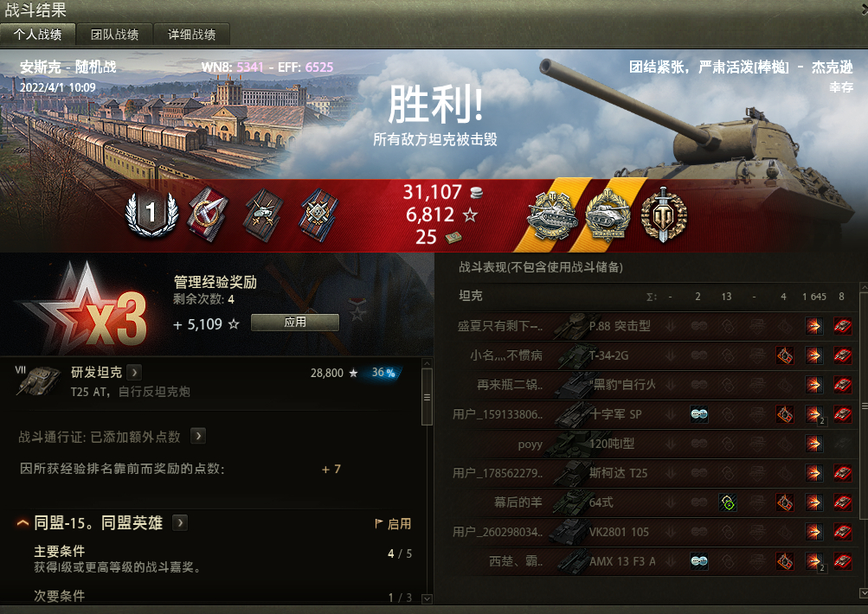Open the 详细战绩 tab

point(191,35)
